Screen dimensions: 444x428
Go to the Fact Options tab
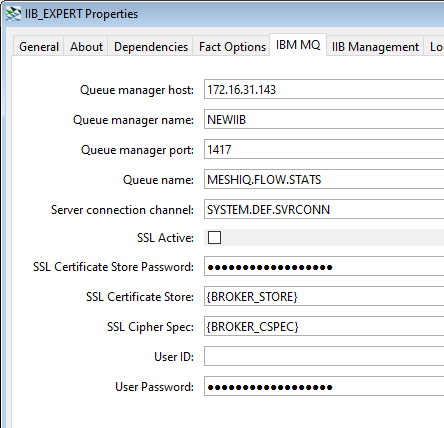tap(232, 47)
